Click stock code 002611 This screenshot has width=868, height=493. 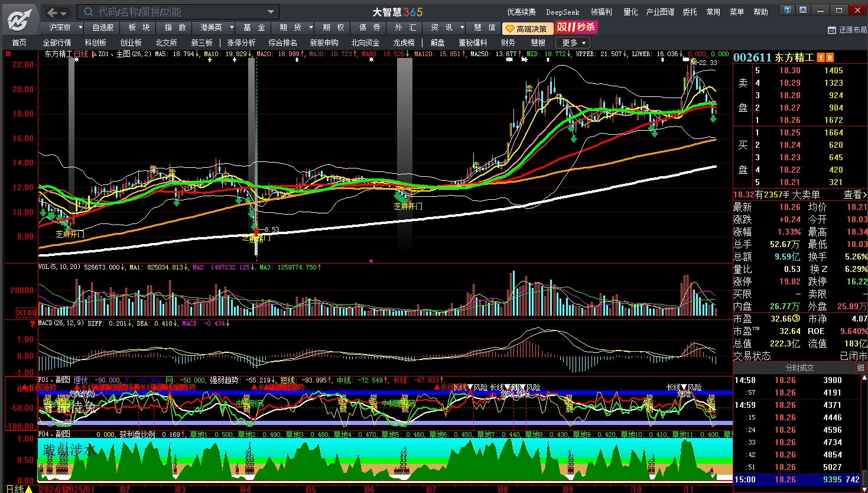coord(753,57)
